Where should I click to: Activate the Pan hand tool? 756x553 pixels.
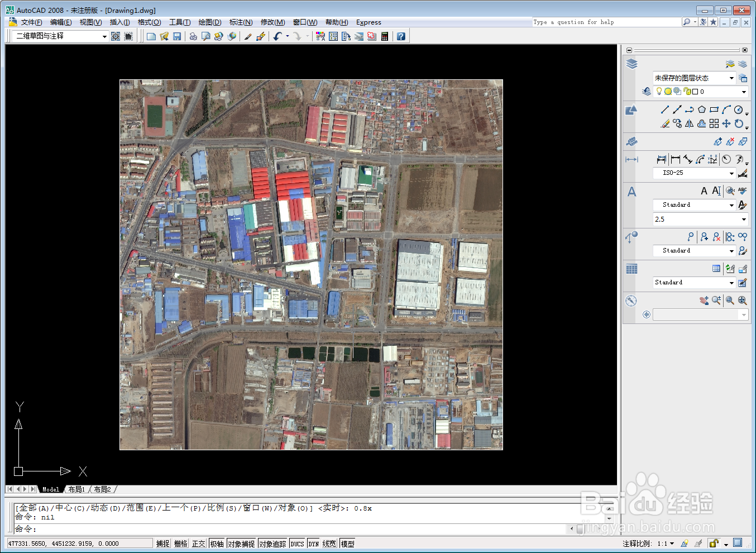coord(704,301)
